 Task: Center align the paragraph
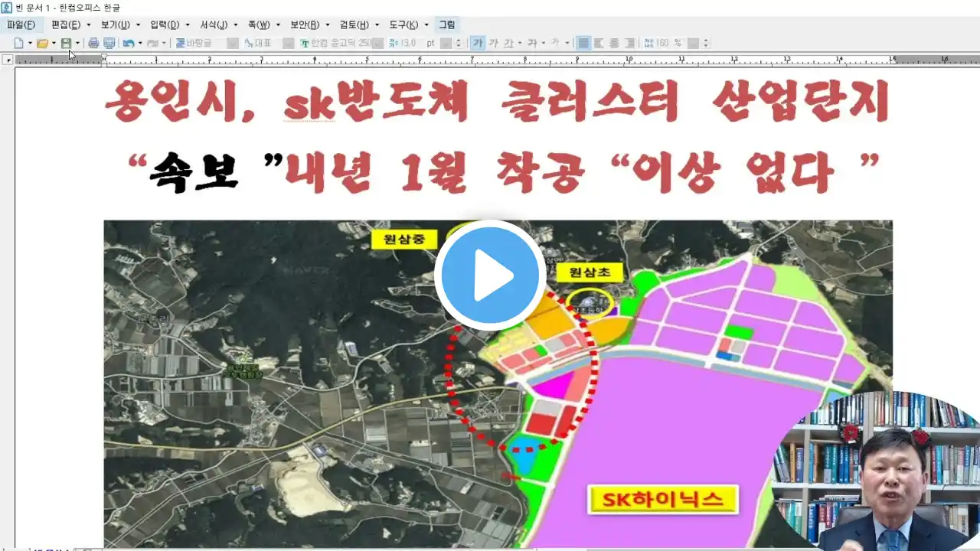[x=614, y=43]
